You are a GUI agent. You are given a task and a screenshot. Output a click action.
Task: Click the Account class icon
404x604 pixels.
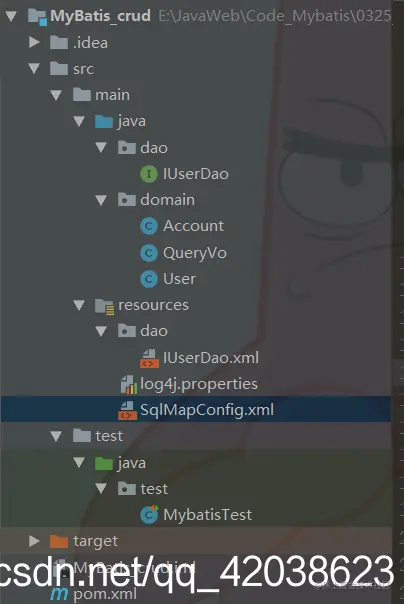click(x=149, y=226)
